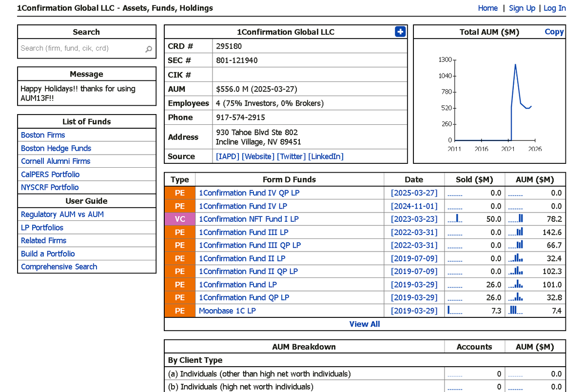Select the 142.6 AUM value

(x=552, y=233)
